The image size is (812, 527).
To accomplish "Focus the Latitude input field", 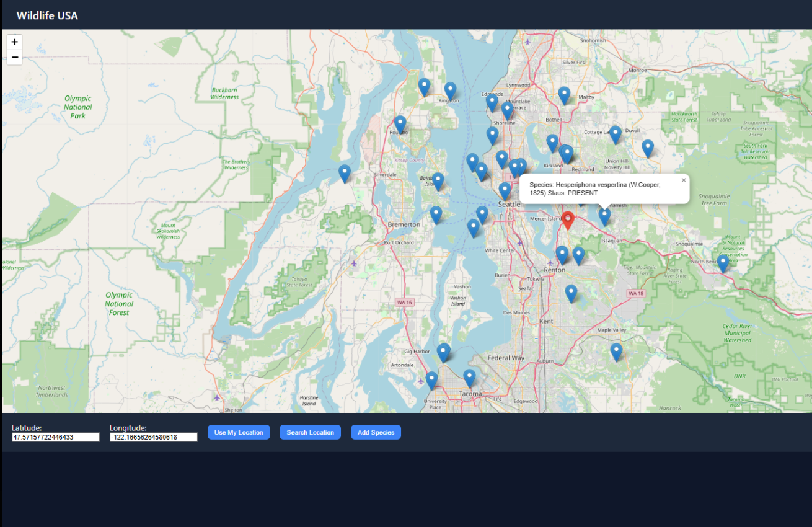I will point(56,437).
